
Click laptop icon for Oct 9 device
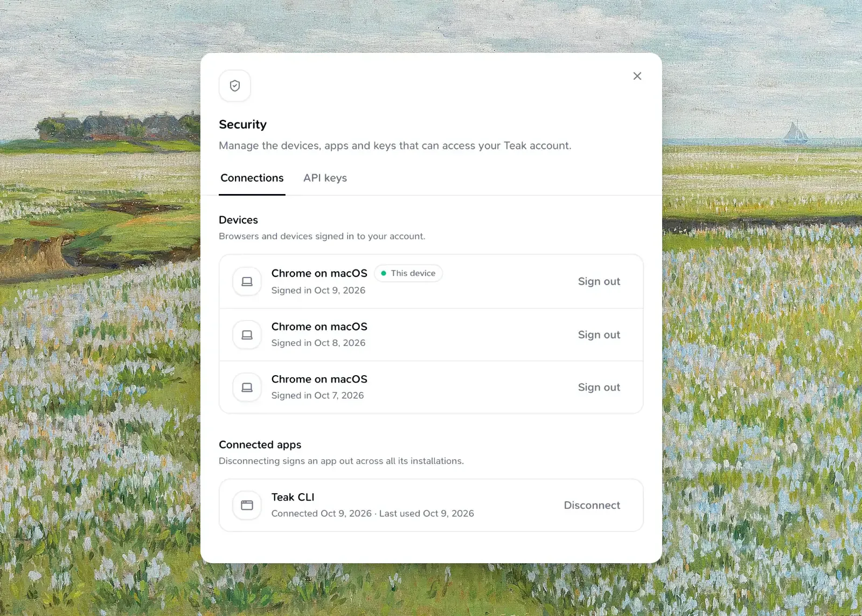click(x=247, y=281)
